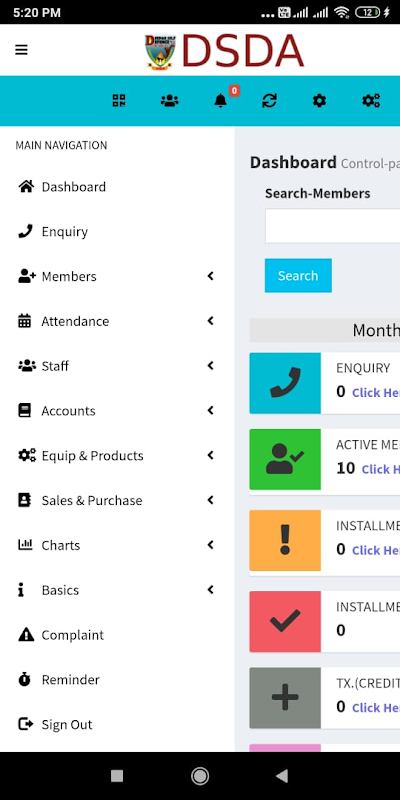Tap the blue Enquiry phone tile
Viewport: 400px width, 800px height.
pyautogui.click(x=285, y=383)
